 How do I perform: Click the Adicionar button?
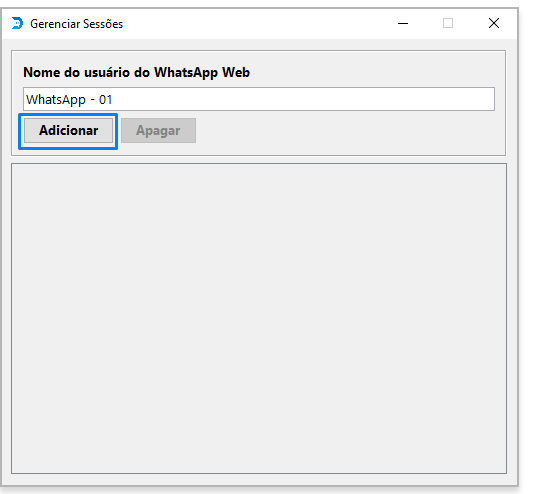[68, 131]
